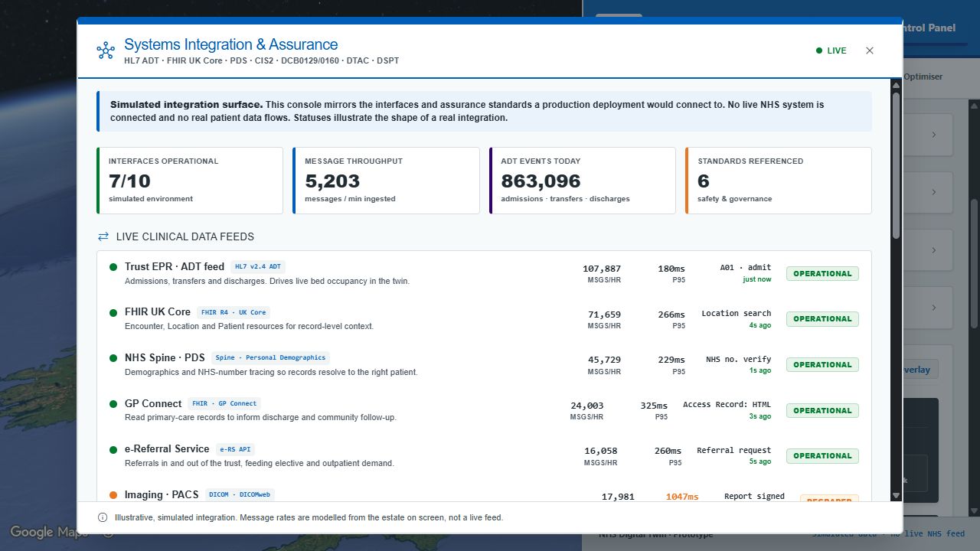
Task: Click the FHIR · GP Connect tag
Action: click(x=224, y=403)
